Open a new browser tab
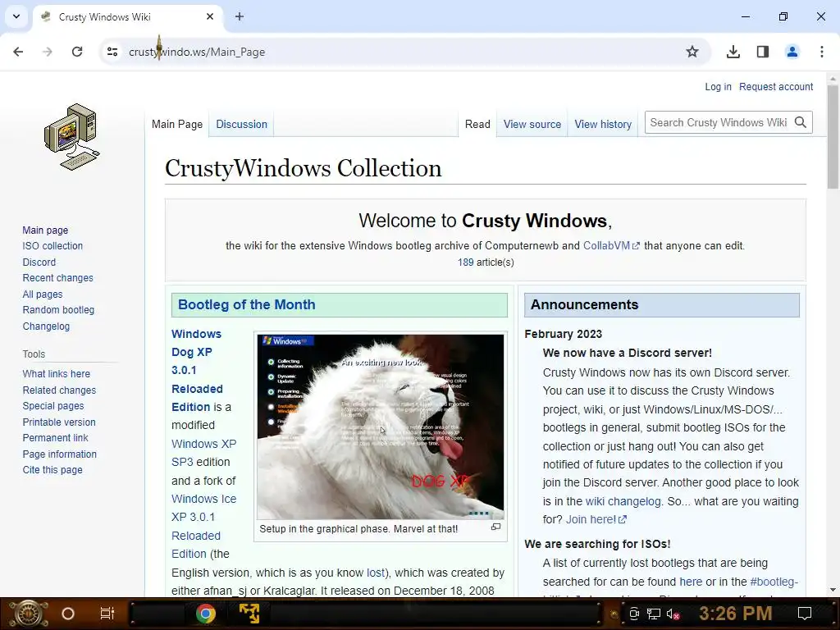This screenshot has height=630, width=840. (240, 16)
